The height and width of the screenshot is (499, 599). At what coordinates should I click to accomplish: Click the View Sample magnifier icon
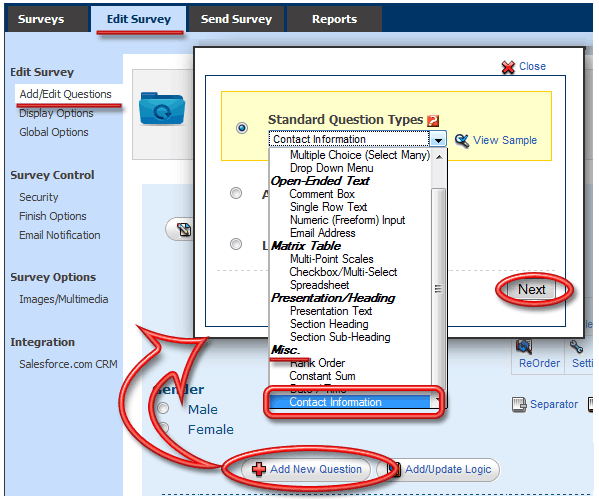coord(462,141)
